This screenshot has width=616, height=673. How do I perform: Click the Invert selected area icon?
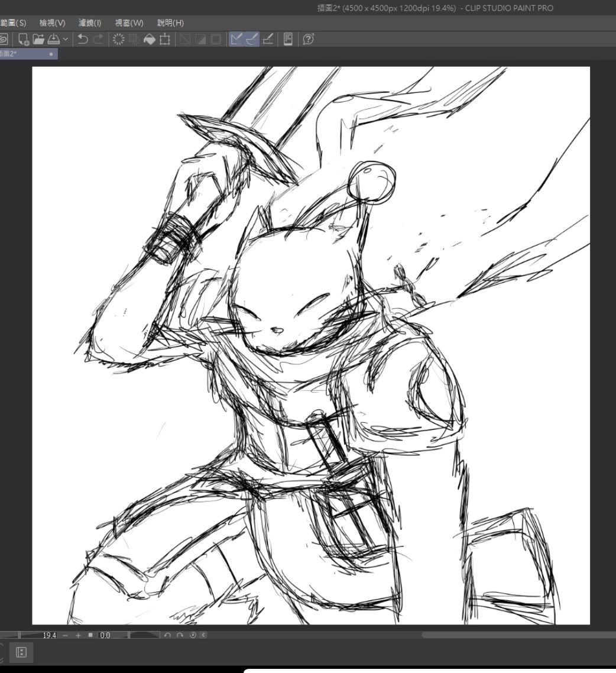[201, 40]
